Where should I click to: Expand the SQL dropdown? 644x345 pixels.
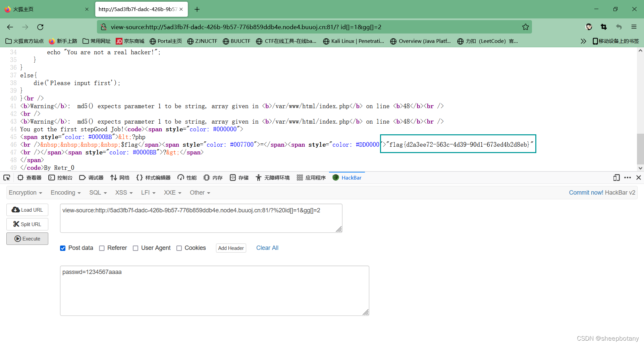click(x=98, y=193)
